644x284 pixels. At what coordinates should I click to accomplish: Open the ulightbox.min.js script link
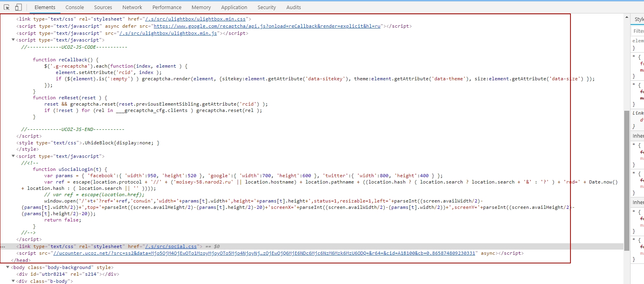pyautogui.click(x=168, y=33)
